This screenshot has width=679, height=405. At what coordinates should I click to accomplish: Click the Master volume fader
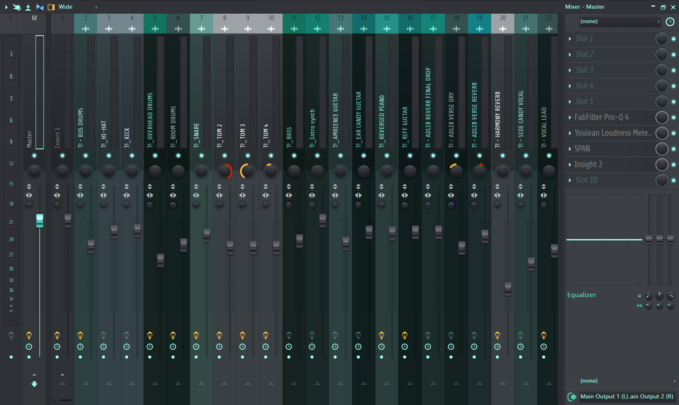click(x=40, y=219)
